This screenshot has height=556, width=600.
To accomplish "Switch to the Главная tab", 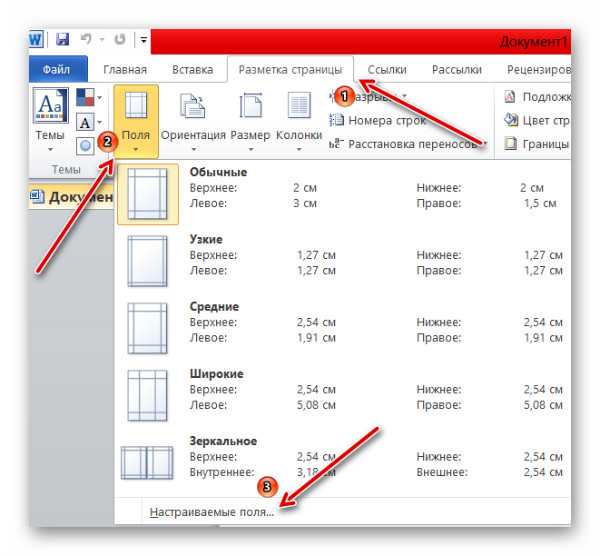I will coord(125,70).
